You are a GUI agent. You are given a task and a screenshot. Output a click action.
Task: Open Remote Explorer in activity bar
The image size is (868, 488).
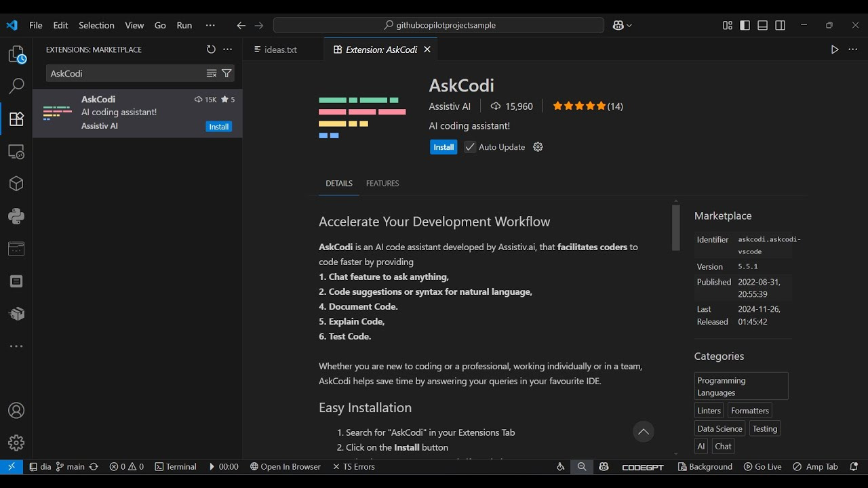16,151
